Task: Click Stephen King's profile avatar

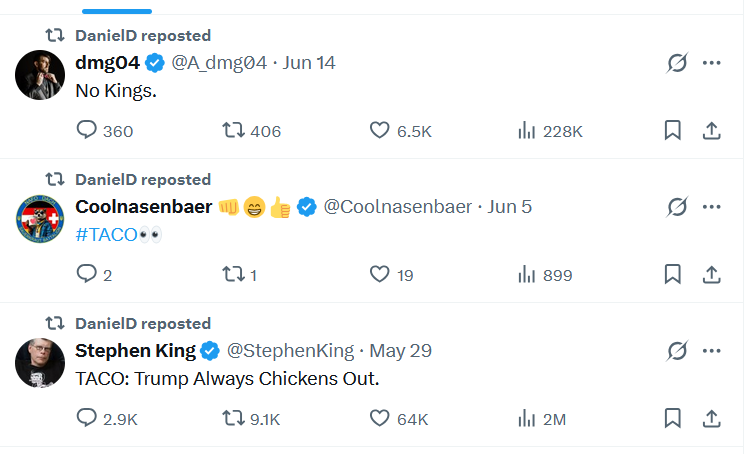Action: point(40,363)
